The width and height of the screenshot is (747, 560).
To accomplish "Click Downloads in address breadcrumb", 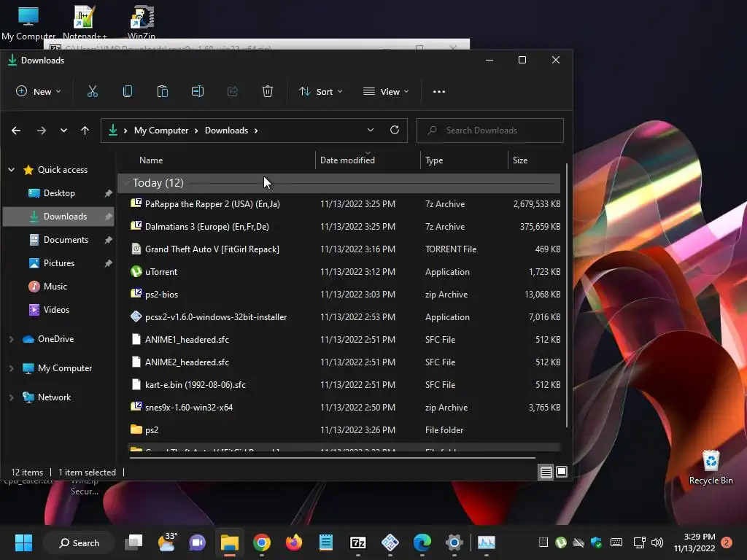I will click(x=226, y=131).
